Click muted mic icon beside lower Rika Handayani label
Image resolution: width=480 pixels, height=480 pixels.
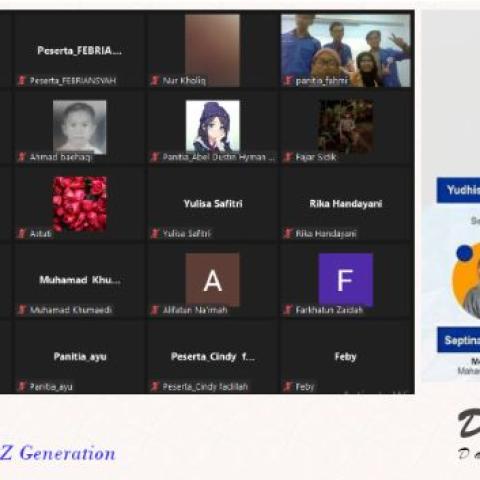click(288, 233)
